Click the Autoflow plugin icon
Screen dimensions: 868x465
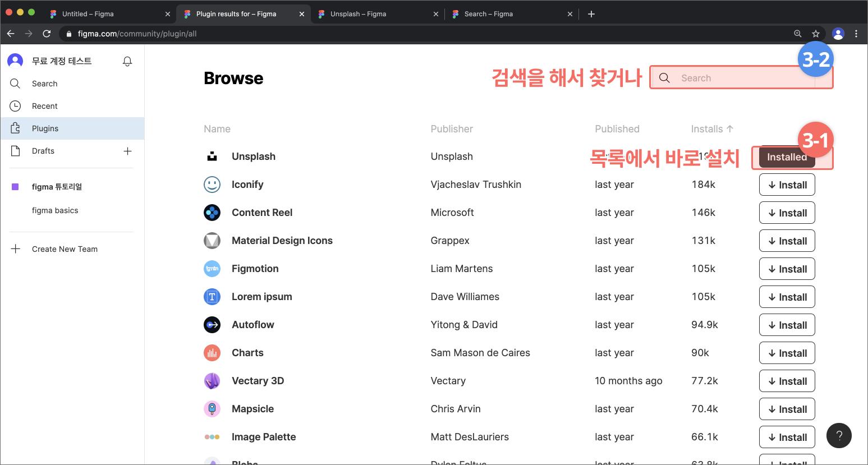click(212, 325)
